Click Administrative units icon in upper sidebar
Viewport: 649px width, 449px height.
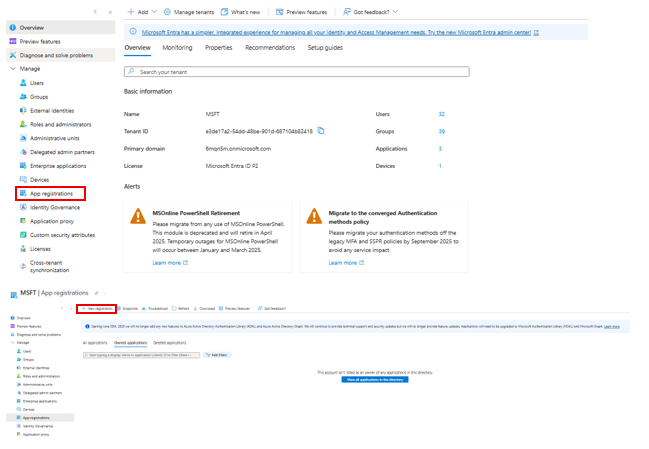pyautogui.click(x=23, y=138)
